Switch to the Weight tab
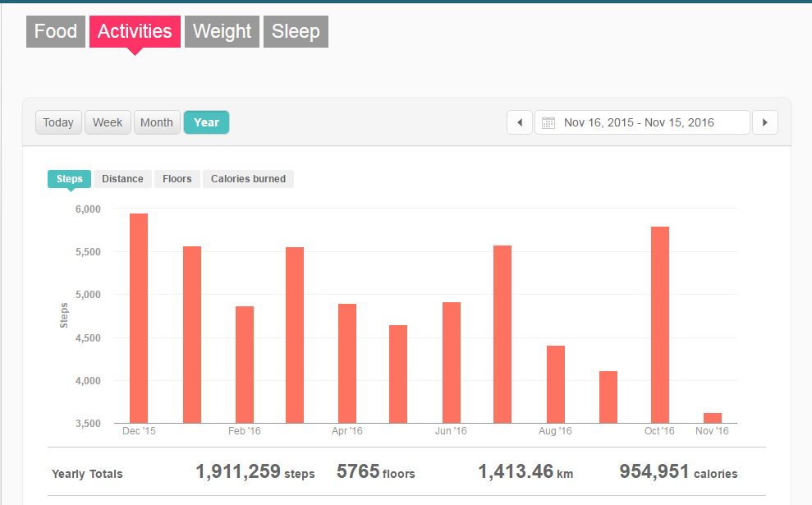 pyautogui.click(x=222, y=31)
